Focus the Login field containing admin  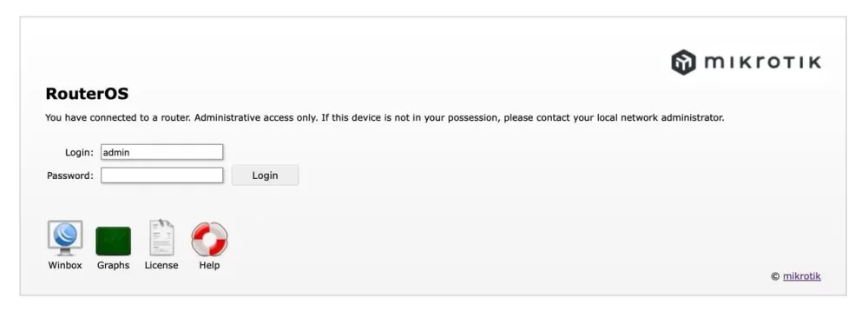161,152
